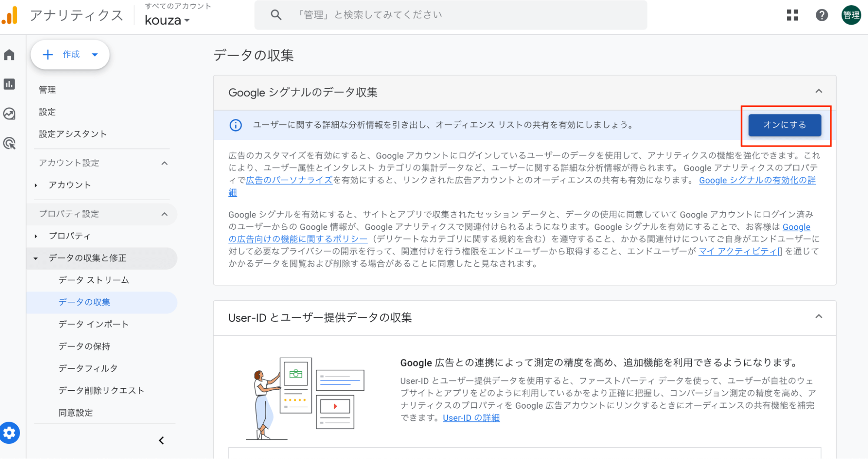This screenshot has height=459, width=868.
Task: Open the 作成 dropdown arrow
Action: (x=94, y=55)
